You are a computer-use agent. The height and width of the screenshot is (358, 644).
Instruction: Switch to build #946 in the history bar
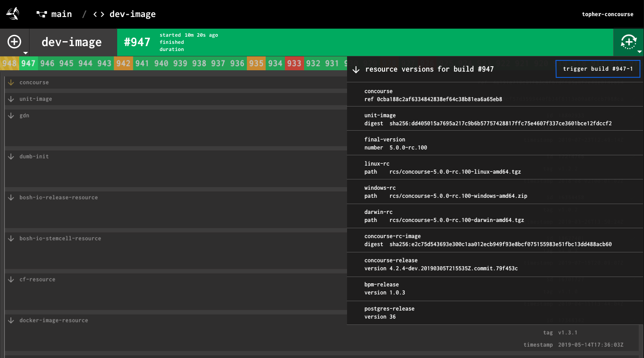tap(47, 63)
